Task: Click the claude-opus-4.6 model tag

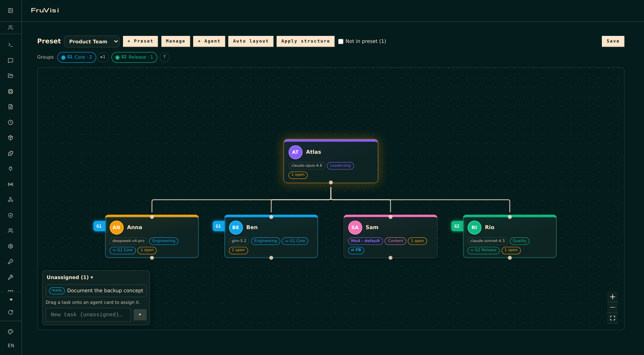Action: click(x=307, y=166)
